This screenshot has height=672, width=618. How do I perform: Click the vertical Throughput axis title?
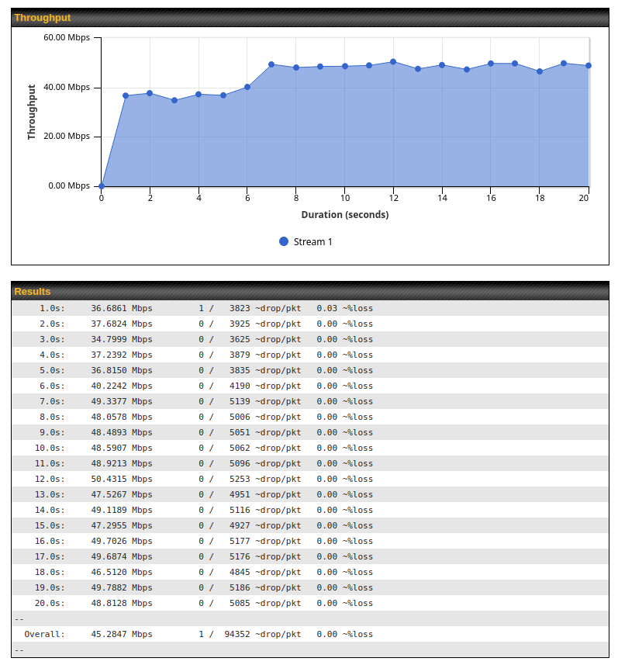point(32,112)
